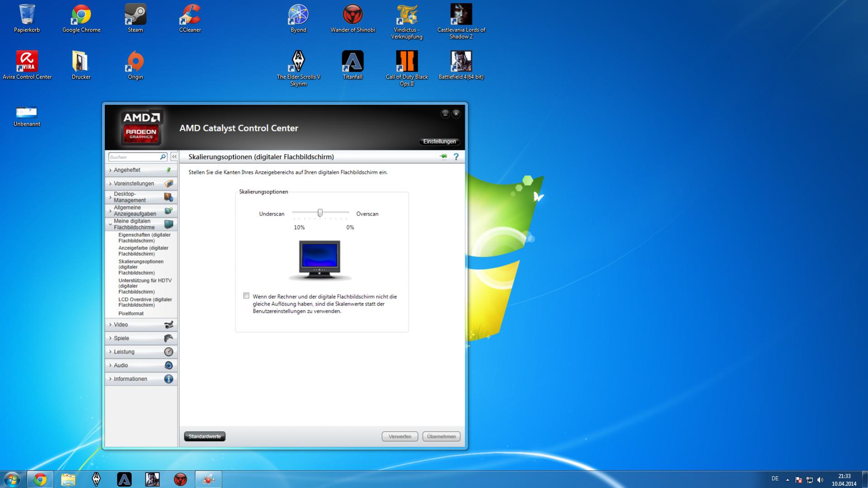868x488 pixels.
Task: Open Castlevania Lords of Shadow 2 shortcut
Action: pos(461,22)
